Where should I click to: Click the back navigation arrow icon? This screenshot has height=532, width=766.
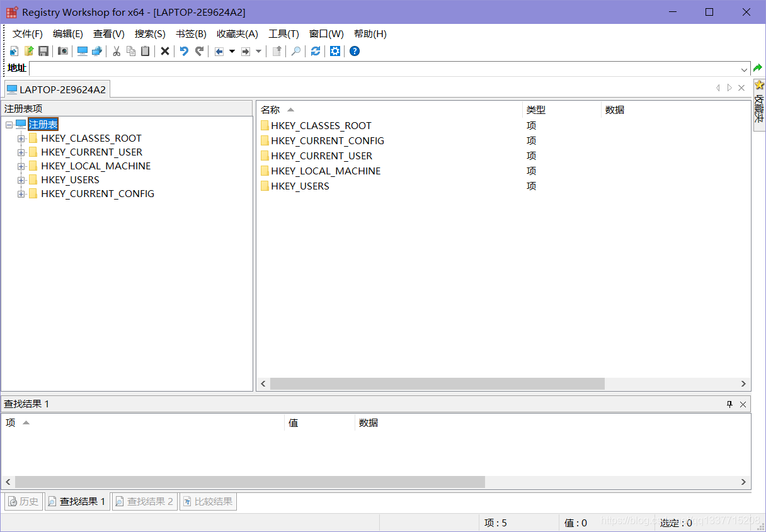[x=219, y=51]
